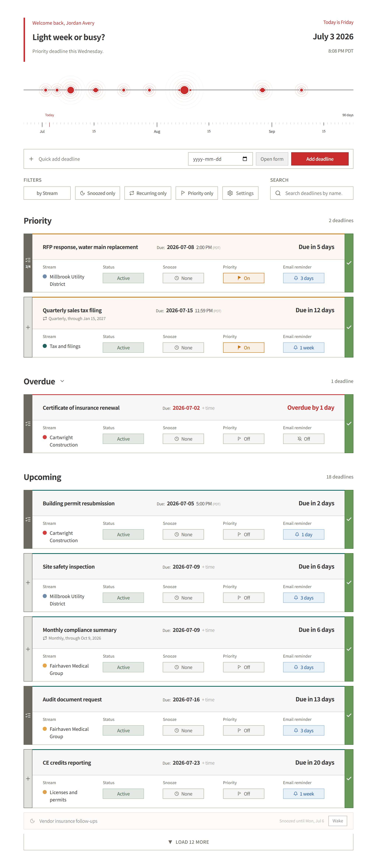Add checklist to Quarterly sales tax filing
This screenshot has width=377, height=868.
[28, 327]
